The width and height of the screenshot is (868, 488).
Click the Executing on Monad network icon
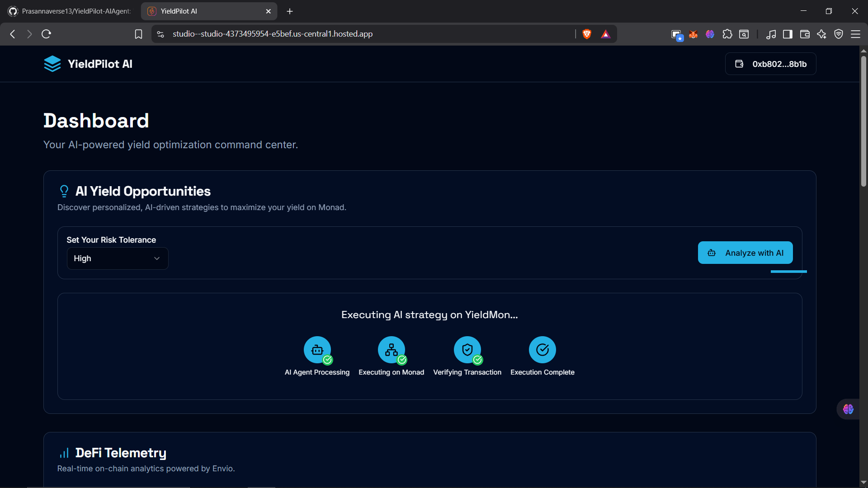pyautogui.click(x=391, y=350)
